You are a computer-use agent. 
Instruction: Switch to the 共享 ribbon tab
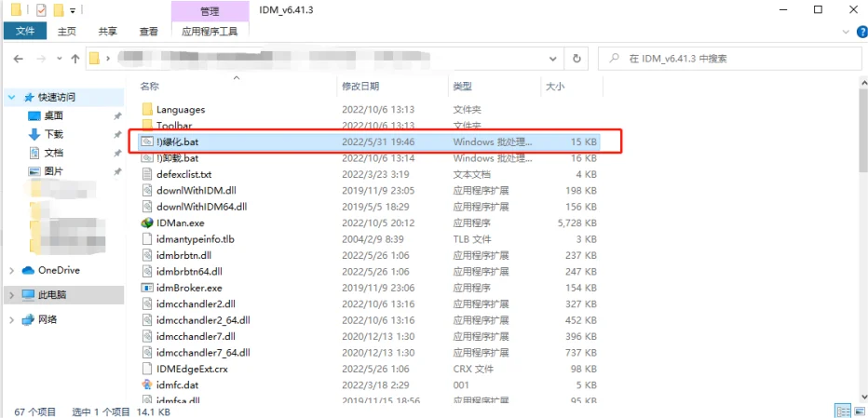[107, 32]
